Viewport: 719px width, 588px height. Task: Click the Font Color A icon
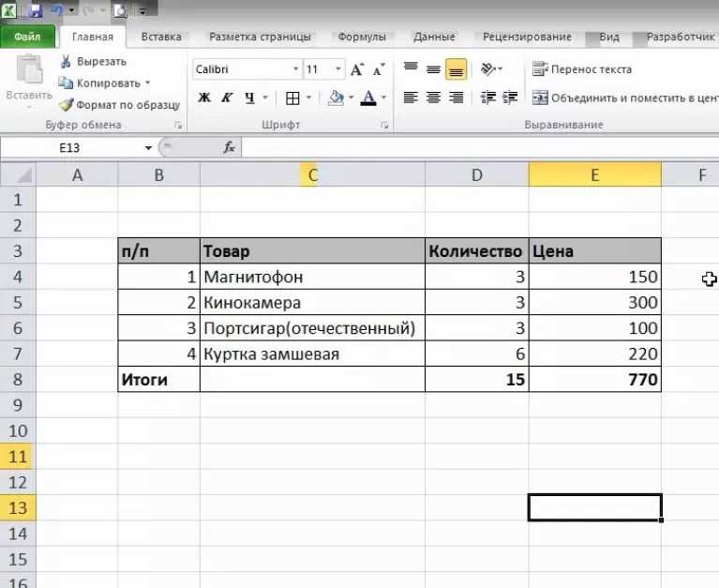point(368,98)
